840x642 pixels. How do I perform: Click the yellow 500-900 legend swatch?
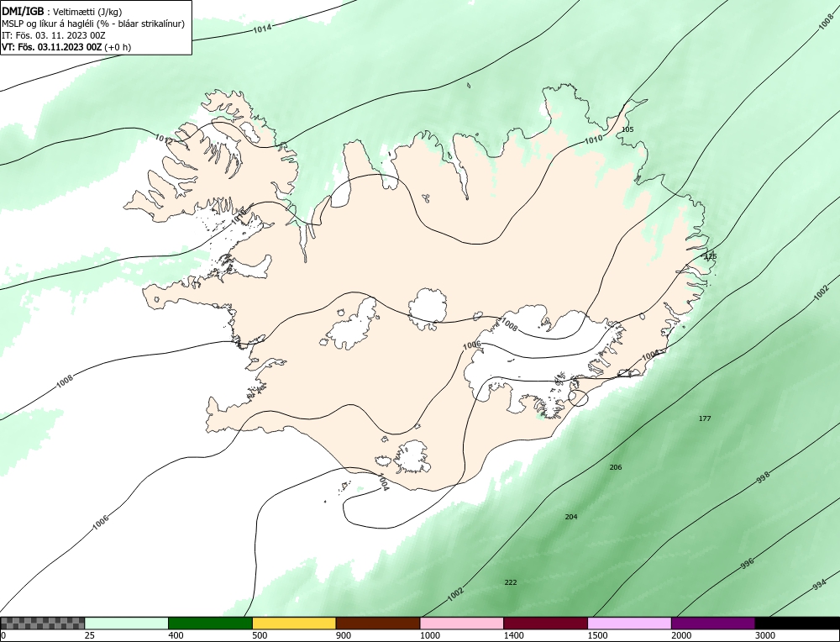(x=294, y=623)
